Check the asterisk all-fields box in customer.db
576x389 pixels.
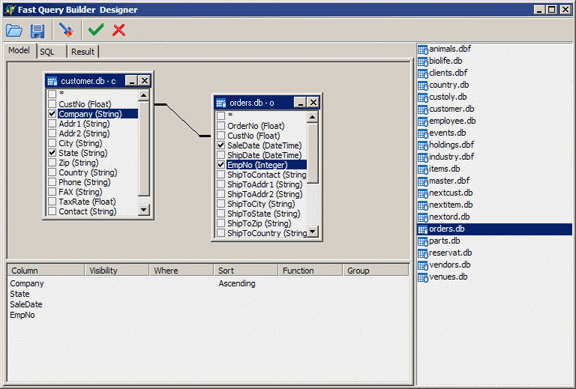52,94
